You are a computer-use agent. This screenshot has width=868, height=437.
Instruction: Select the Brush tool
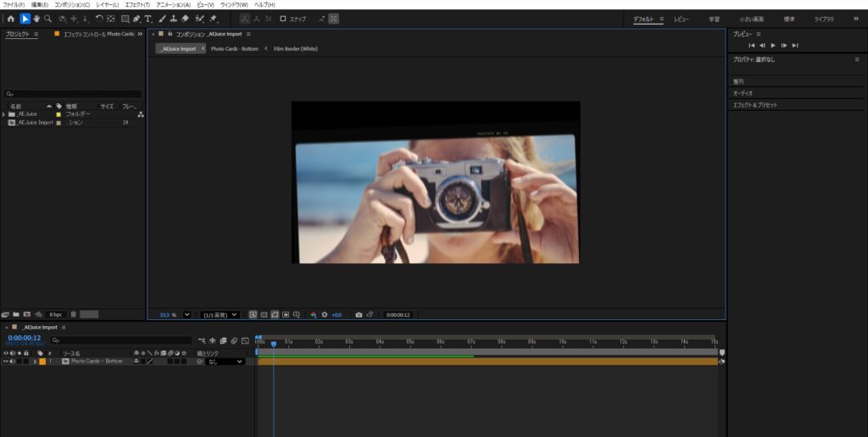click(161, 19)
